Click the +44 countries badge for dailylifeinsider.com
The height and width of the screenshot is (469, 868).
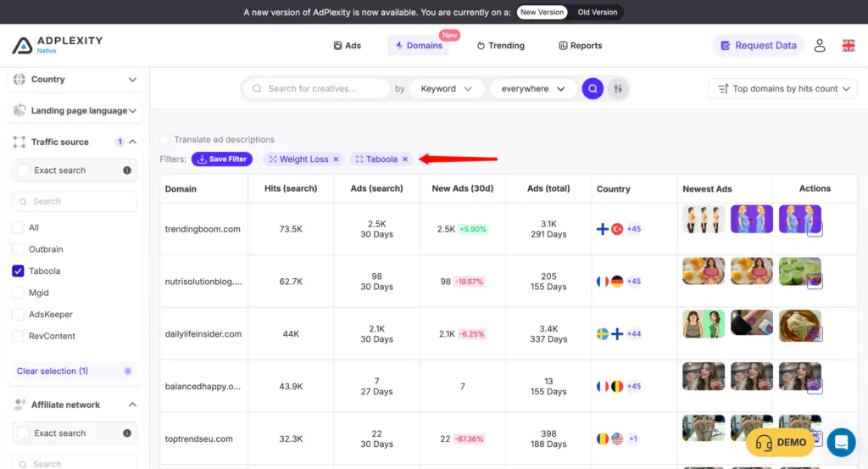(x=634, y=334)
